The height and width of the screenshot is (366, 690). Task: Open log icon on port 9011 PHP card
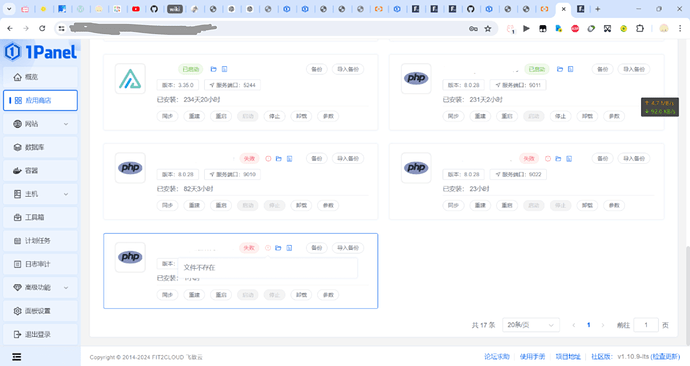click(x=570, y=69)
